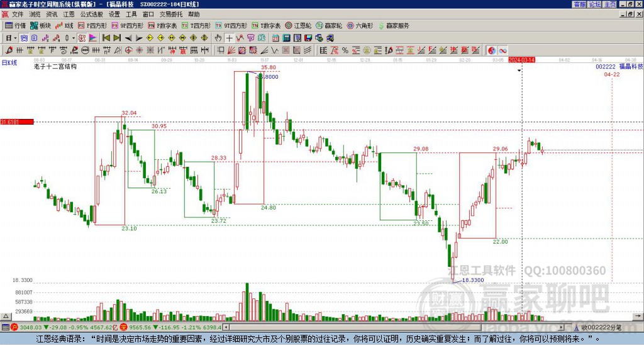Click the circle with horizontal line tool
Screen dimensions: 644x345
(x=85, y=50)
